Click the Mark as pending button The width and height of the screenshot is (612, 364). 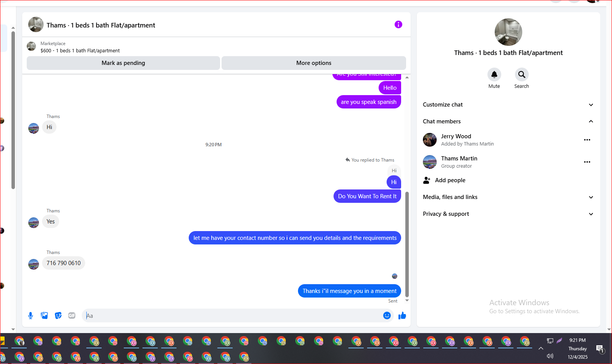[x=123, y=63]
